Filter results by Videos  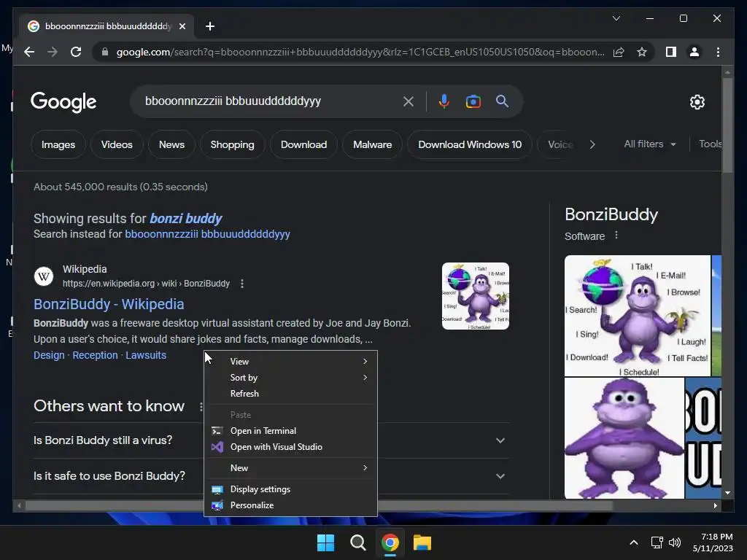tap(117, 145)
